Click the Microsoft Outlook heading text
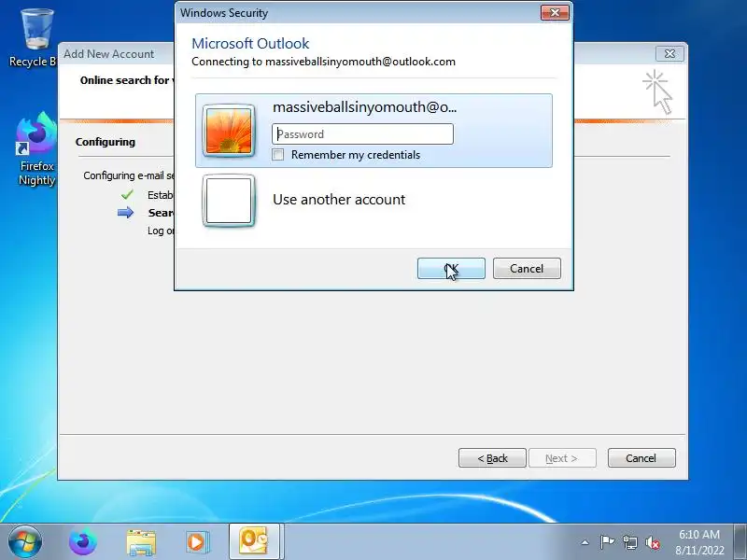Viewport: 747px width, 560px height. pyautogui.click(x=250, y=43)
